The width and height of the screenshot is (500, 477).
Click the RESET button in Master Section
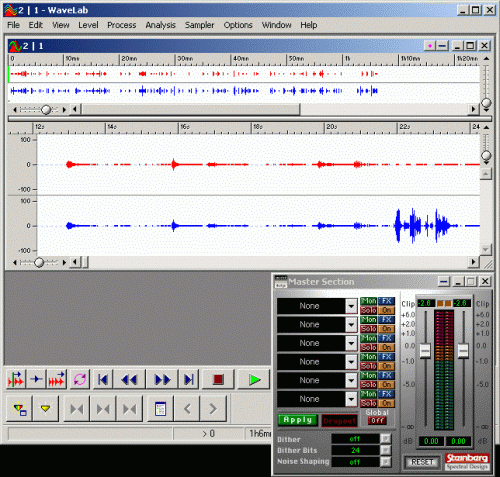(422, 462)
